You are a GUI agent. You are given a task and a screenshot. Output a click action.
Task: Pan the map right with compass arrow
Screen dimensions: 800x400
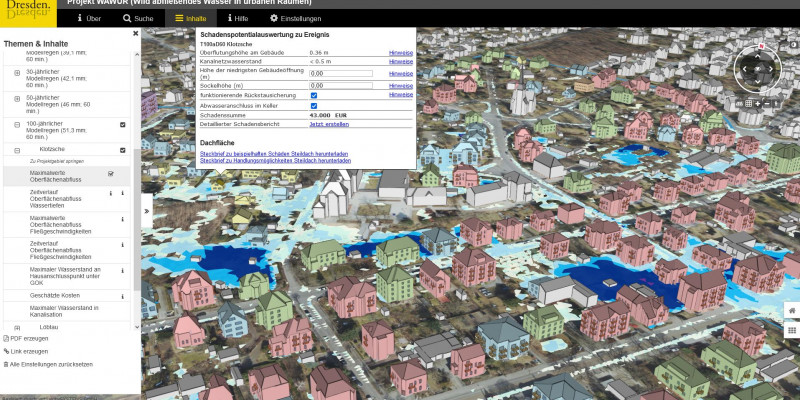[771, 69]
